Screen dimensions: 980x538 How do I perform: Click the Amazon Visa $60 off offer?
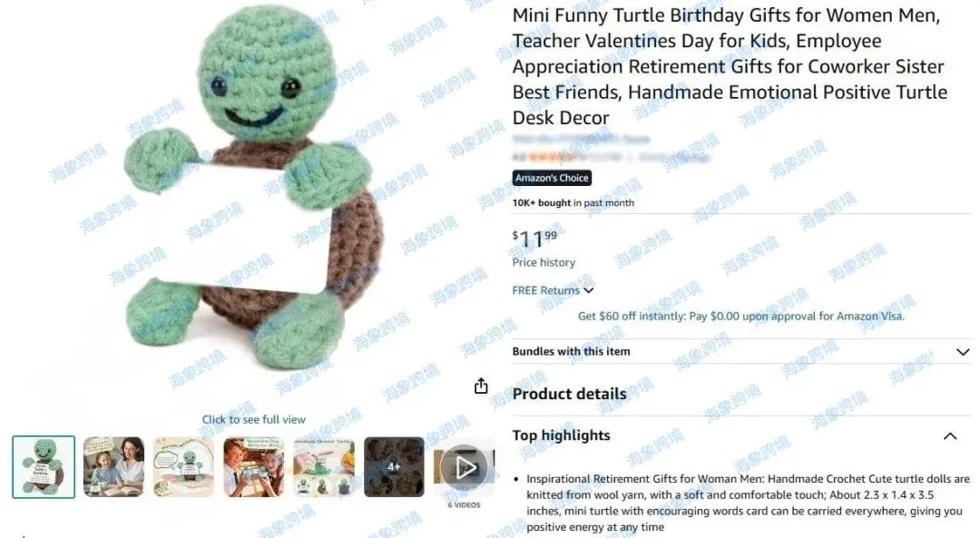pyautogui.click(x=741, y=316)
